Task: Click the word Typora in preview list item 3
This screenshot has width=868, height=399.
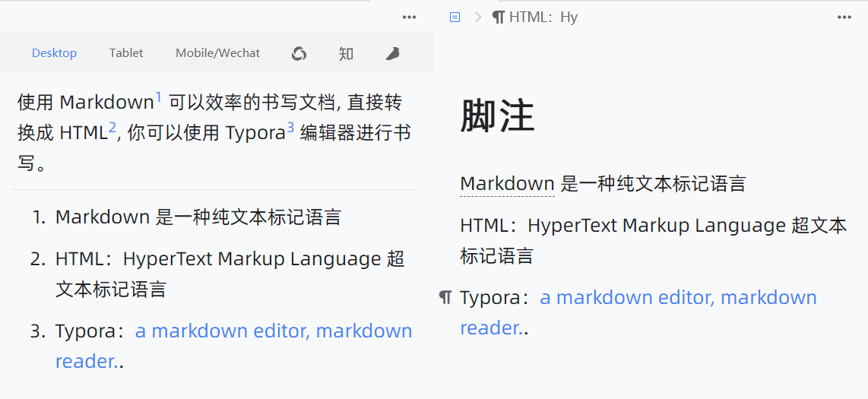Action: click(x=84, y=331)
